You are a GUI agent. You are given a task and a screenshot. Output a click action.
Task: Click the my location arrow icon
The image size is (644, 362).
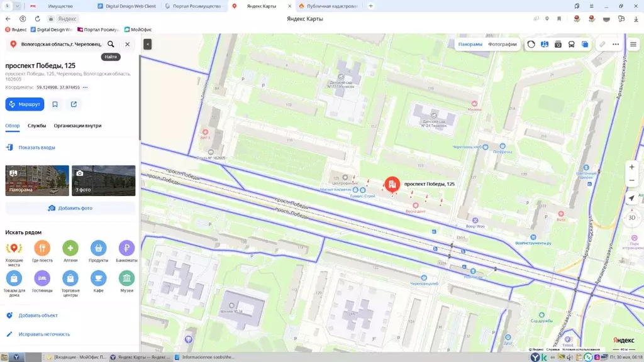[631, 199]
